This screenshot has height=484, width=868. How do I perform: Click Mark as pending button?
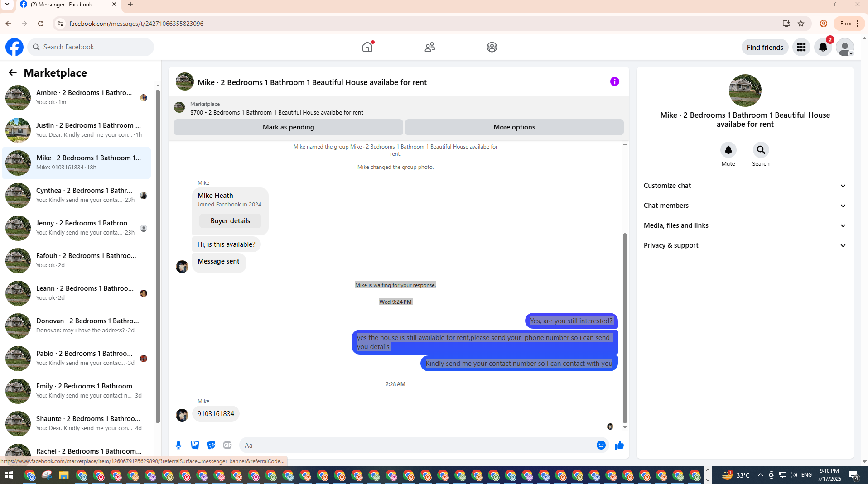point(288,127)
